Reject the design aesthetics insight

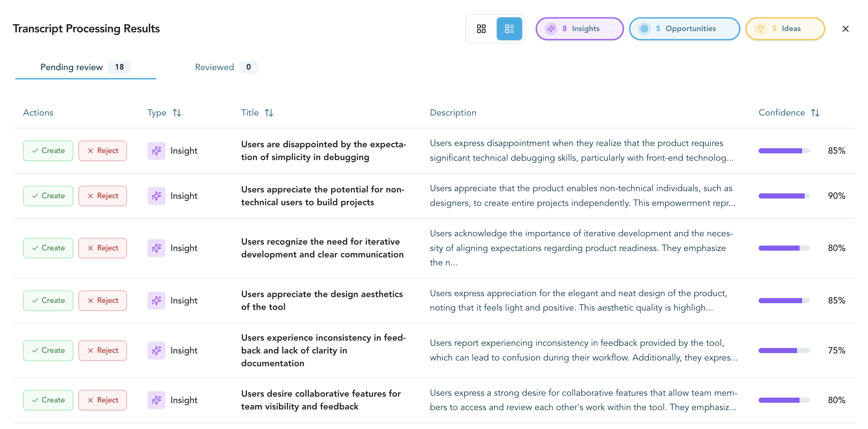pyautogui.click(x=102, y=300)
